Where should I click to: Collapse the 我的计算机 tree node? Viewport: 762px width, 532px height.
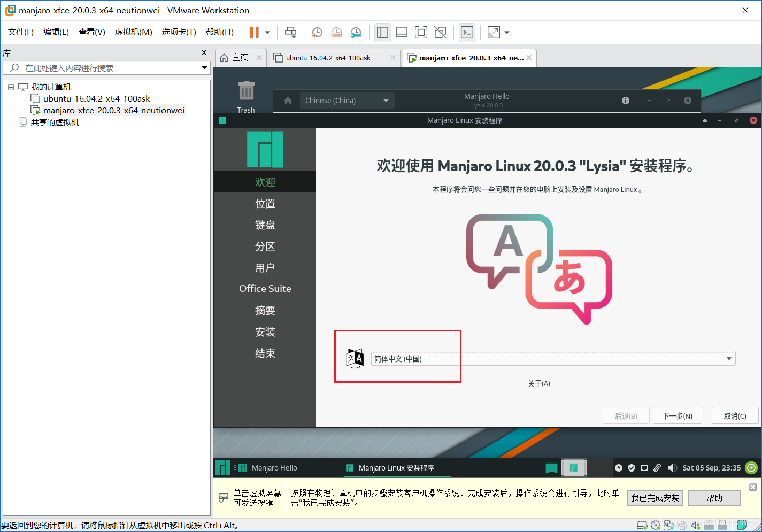(11, 87)
